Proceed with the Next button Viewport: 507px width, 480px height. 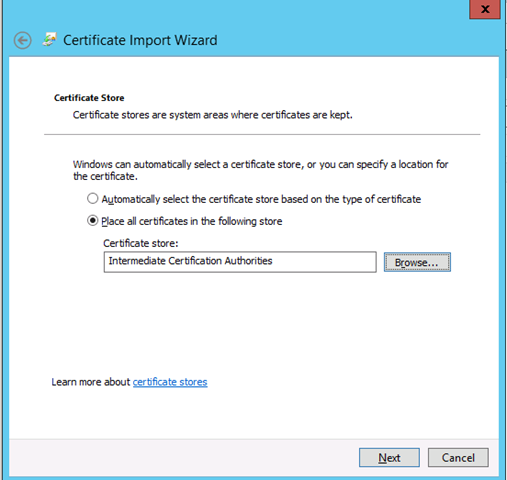click(389, 458)
